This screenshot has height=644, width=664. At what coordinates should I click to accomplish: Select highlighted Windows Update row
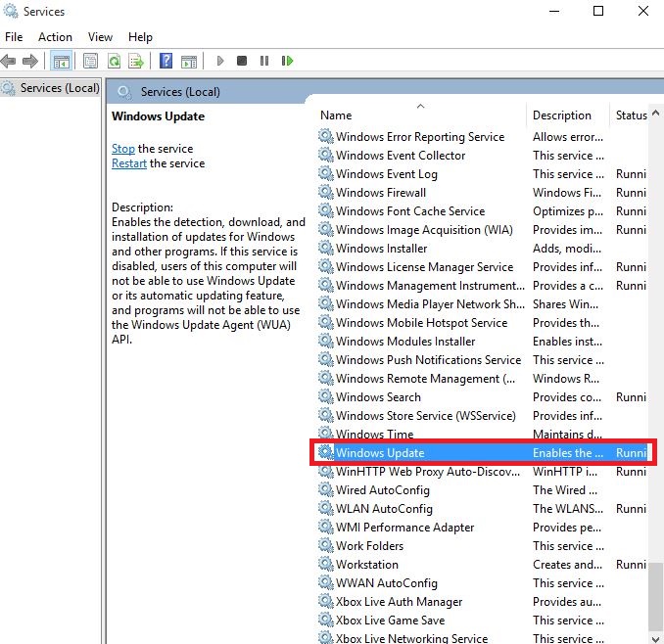click(x=483, y=453)
